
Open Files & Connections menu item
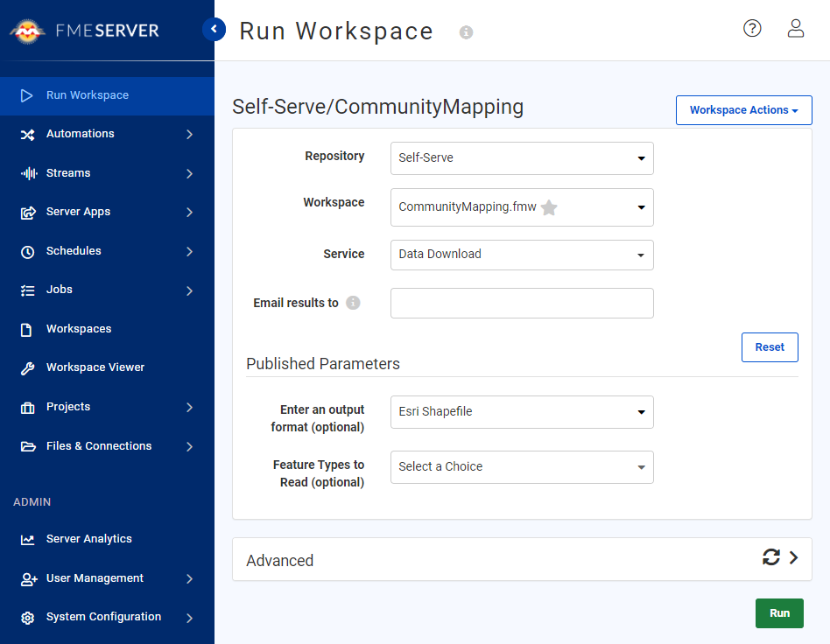[107, 446]
